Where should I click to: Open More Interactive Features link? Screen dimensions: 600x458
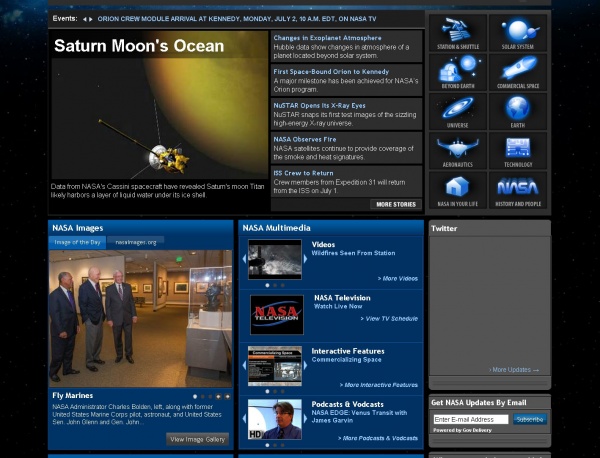click(379, 385)
